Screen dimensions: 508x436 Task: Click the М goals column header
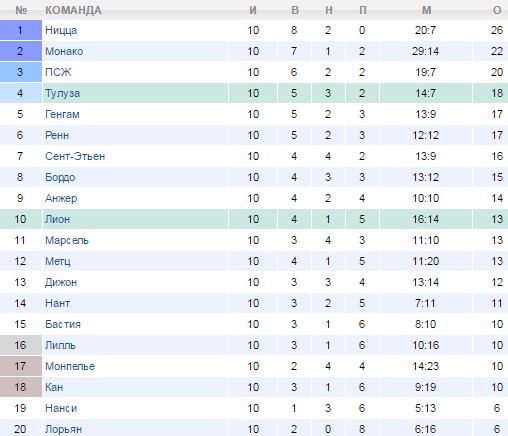click(x=426, y=10)
